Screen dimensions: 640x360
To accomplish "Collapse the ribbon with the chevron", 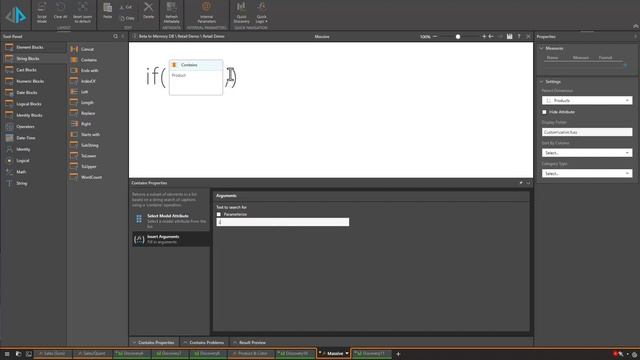I will [x=636, y=26].
